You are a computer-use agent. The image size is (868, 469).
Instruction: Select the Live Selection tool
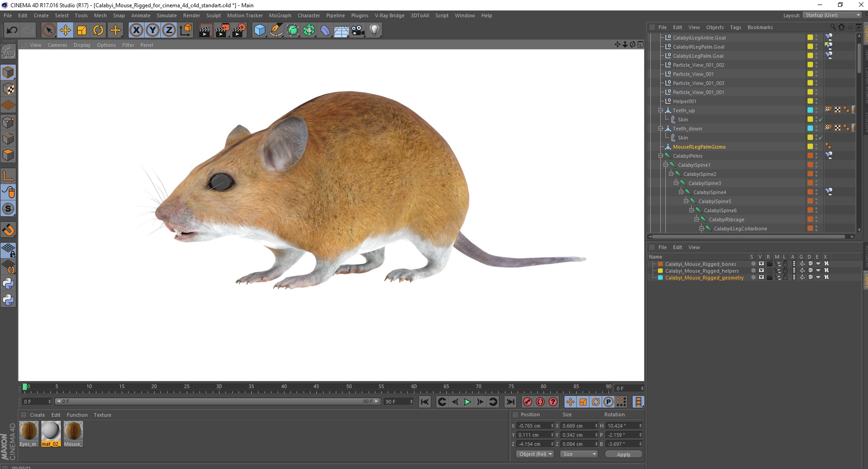point(49,30)
